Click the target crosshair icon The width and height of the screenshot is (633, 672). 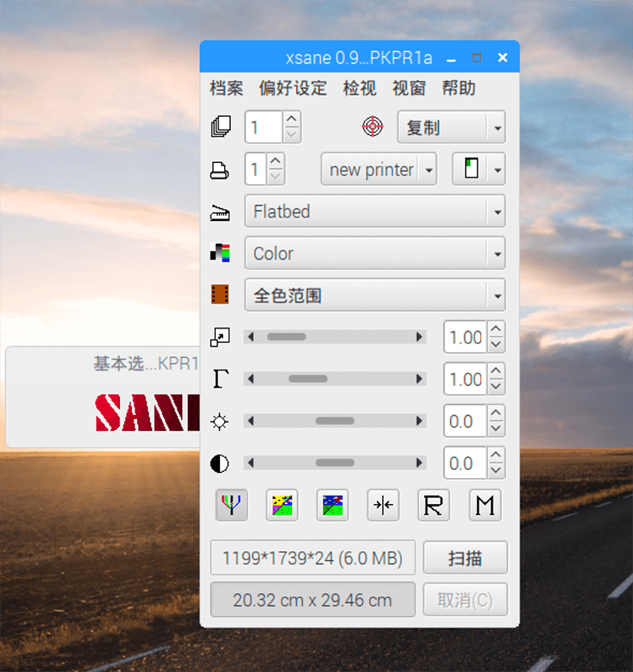coord(373,127)
